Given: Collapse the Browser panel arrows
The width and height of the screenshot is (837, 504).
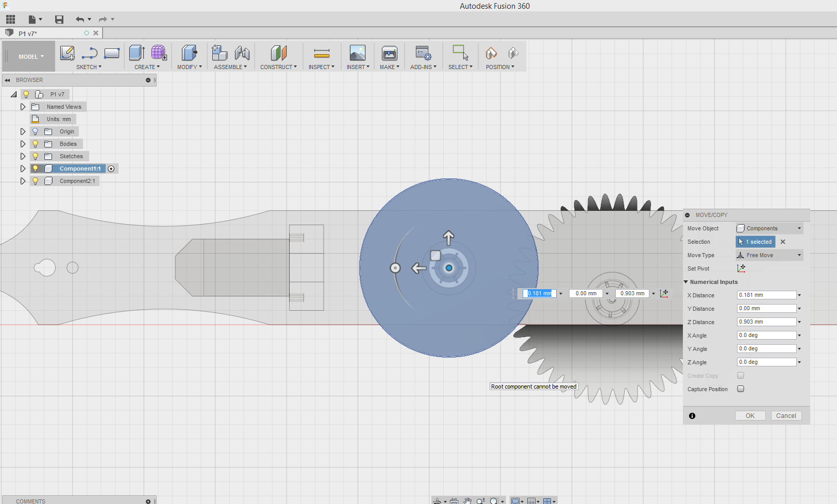Looking at the screenshot, I should [7, 80].
